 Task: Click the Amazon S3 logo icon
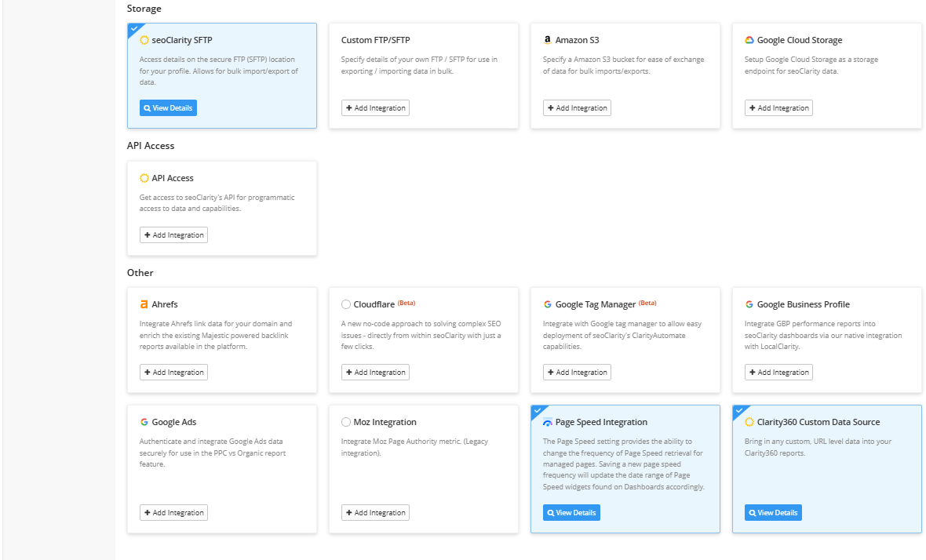547,40
